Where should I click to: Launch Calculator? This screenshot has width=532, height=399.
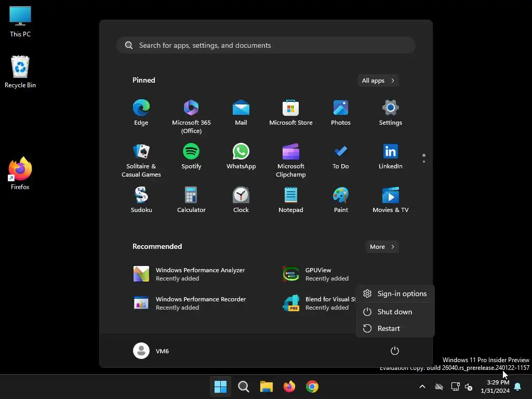click(x=191, y=200)
